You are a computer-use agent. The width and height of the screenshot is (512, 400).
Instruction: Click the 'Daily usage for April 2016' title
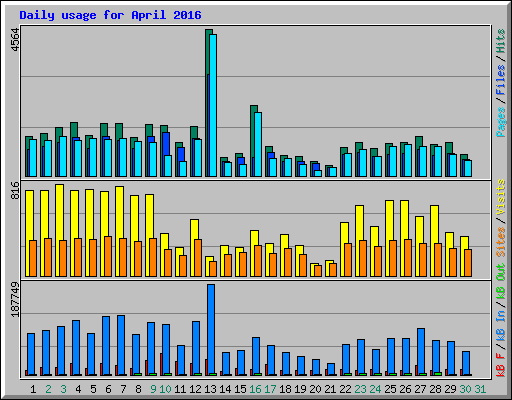[110, 15]
